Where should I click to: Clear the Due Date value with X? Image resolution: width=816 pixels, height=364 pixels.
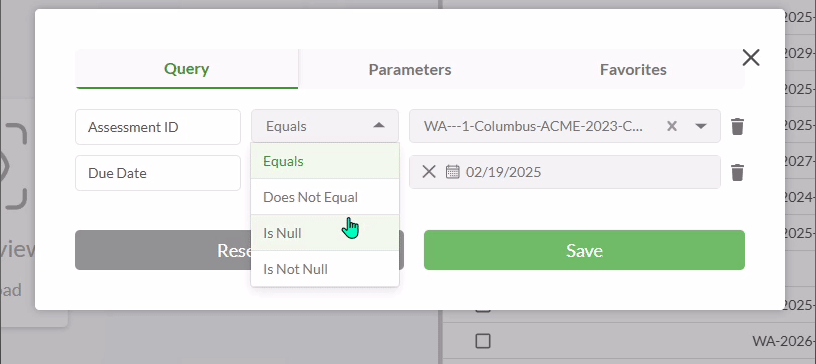(429, 172)
